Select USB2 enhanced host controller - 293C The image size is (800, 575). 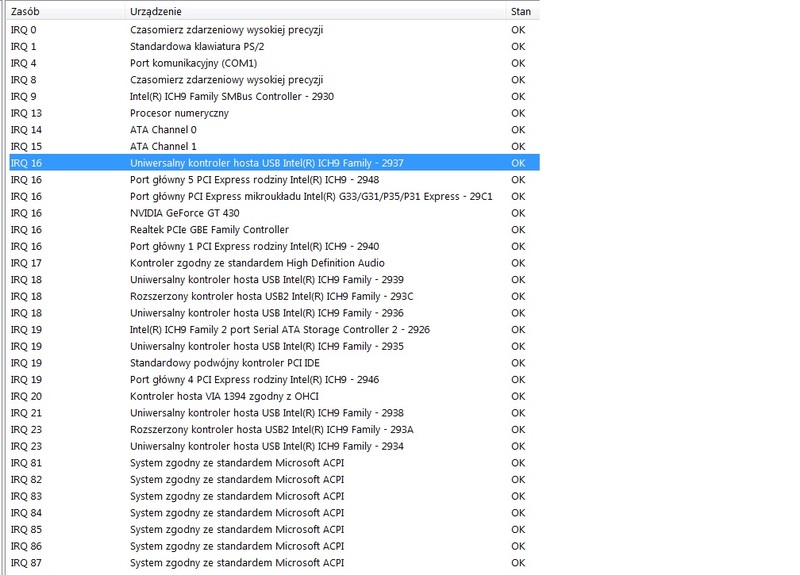click(274, 296)
